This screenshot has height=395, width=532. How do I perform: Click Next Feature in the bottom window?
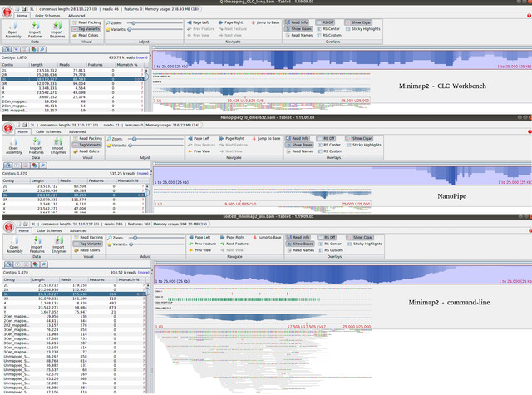click(234, 244)
